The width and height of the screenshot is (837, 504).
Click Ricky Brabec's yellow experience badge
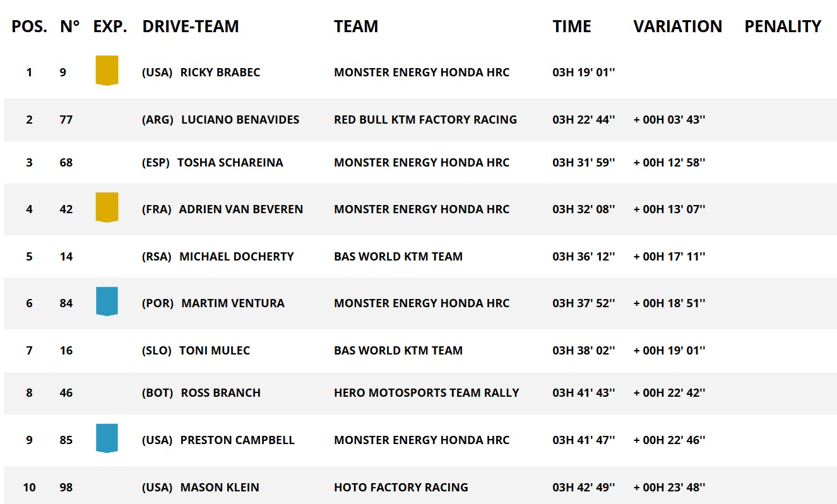pyautogui.click(x=107, y=70)
